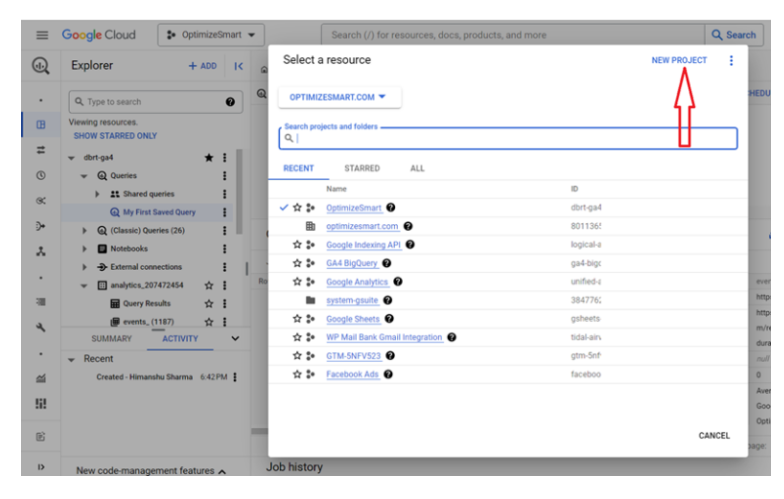Star the GA4 BigQuery project

297,263
